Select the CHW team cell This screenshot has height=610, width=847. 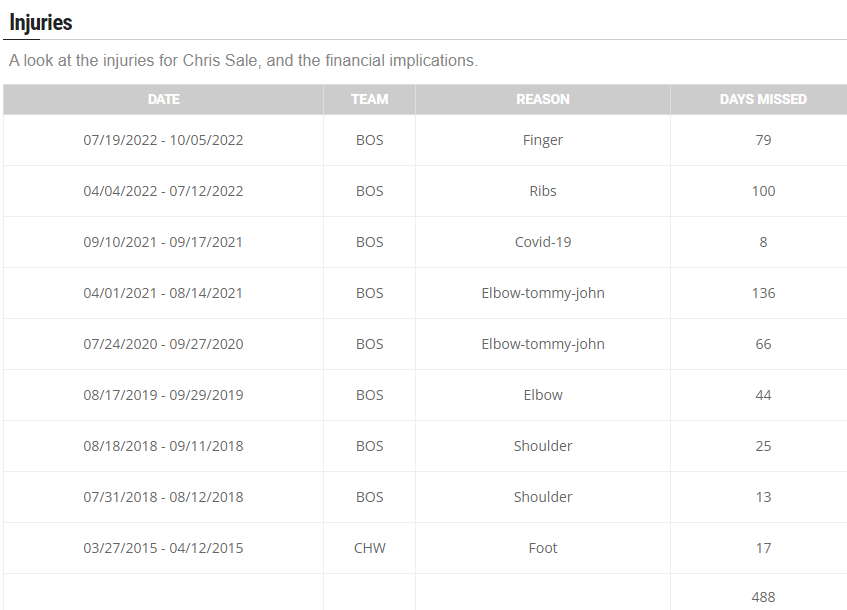click(x=369, y=548)
